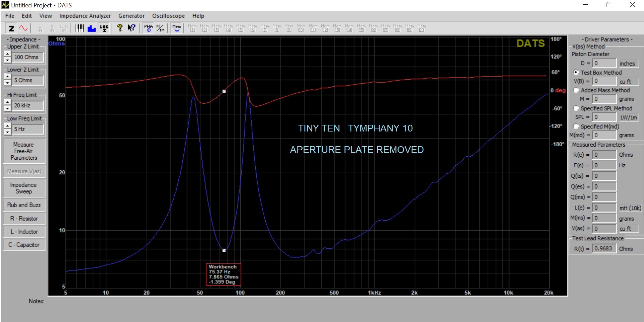Screen dimensions: 644x322
Task: Click the blue bar graph toolbar icon
Action: 92,28
